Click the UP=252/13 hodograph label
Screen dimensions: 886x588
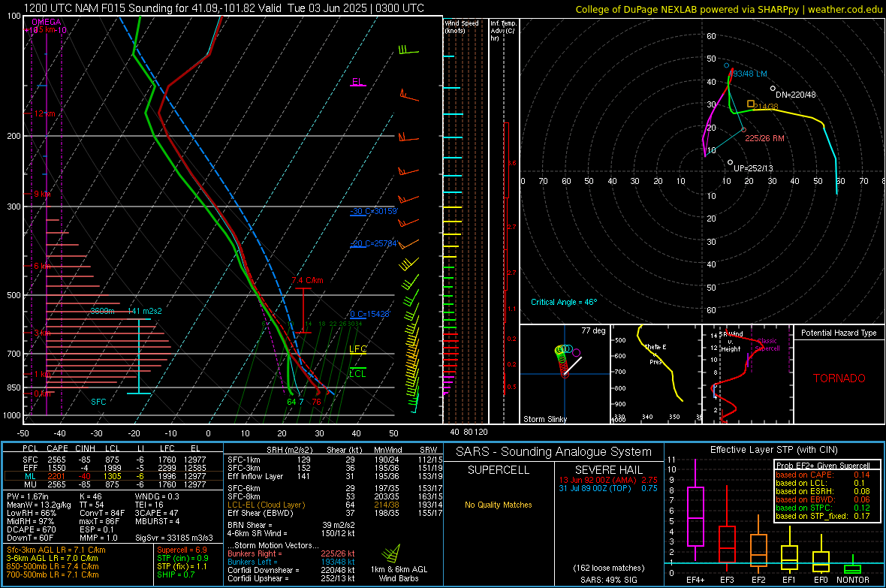click(x=753, y=168)
